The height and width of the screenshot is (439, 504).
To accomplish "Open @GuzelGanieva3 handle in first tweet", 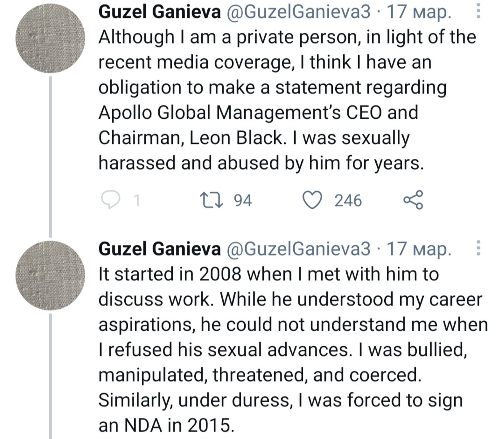I will click(x=298, y=12).
